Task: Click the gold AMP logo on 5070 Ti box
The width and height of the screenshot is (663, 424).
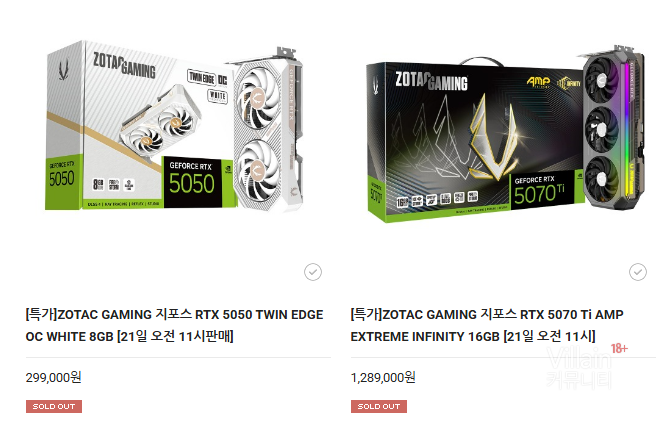Action: (x=538, y=82)
